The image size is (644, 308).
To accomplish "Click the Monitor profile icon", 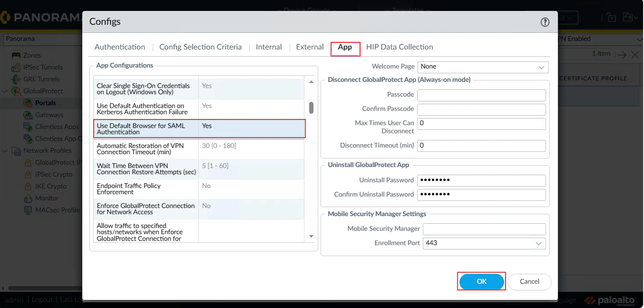I will tap(28, 198).
